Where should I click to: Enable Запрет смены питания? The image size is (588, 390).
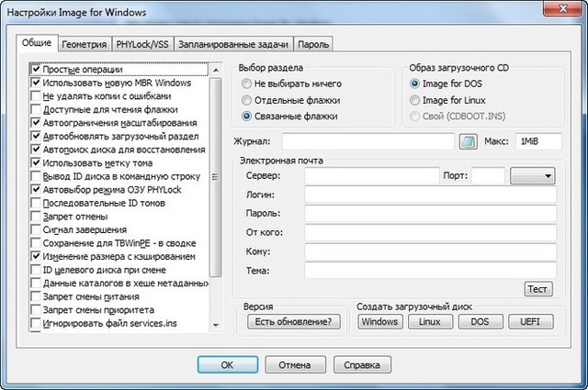pyautogui.click(x=36, y=296)
